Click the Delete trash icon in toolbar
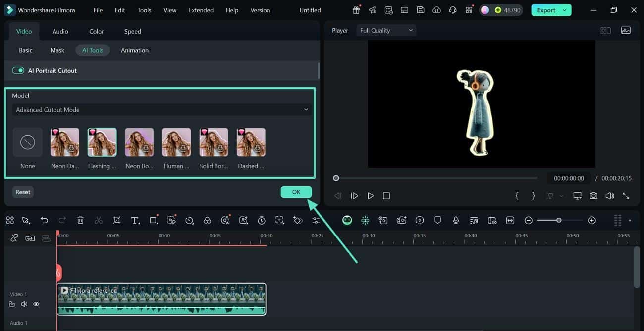644x331 pixels. (x=80, y=220)
